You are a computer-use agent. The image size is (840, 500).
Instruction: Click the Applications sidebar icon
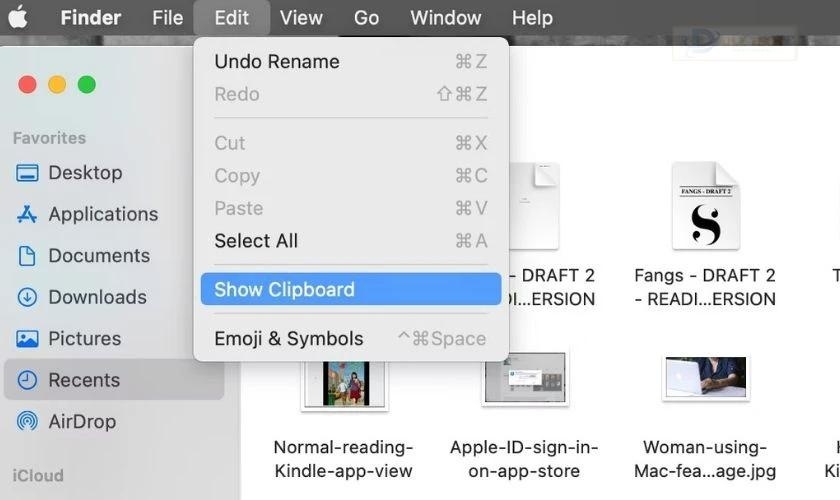tap(27, 214)
